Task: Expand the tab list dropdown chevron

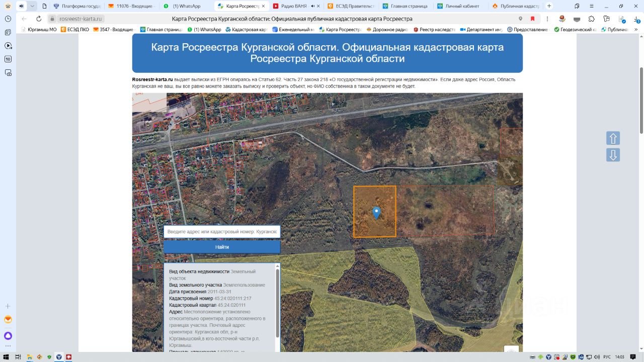Action: (x=32, y=6)
